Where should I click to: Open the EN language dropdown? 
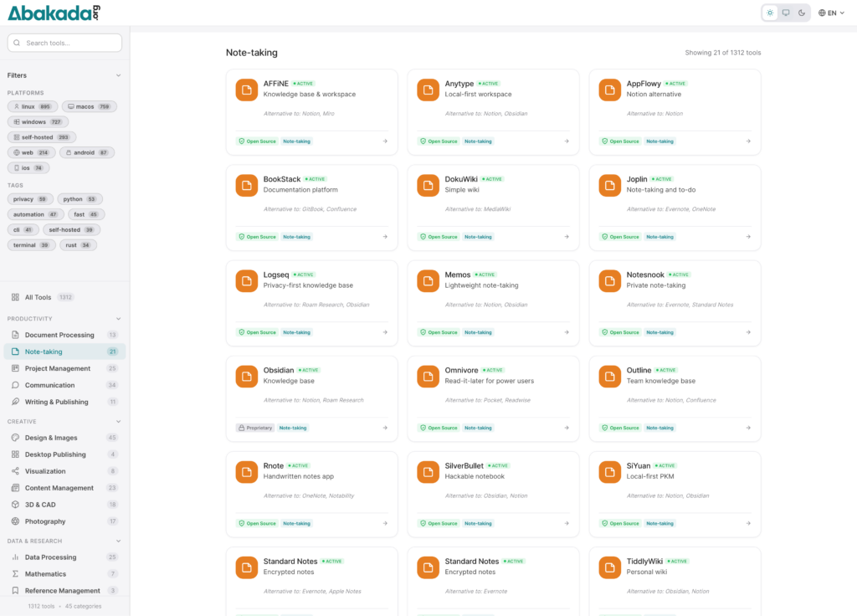[831, 13]
